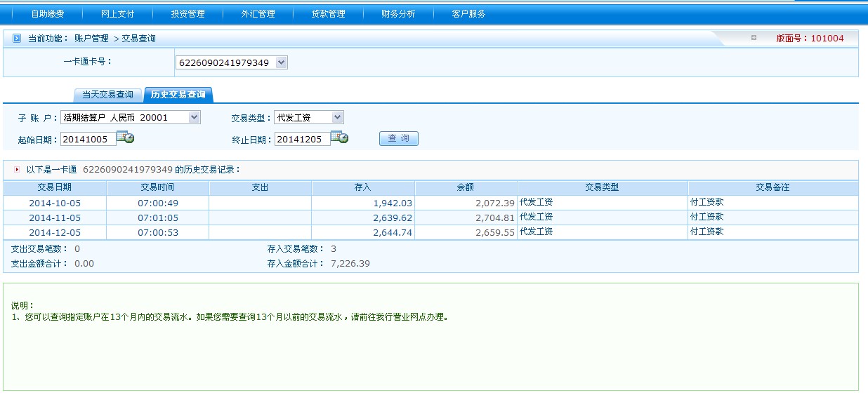Image resolution: width=868 pixels, height=395 pixels.
Task: Open the 贷款管理 menu
Action: click(328, 13)
